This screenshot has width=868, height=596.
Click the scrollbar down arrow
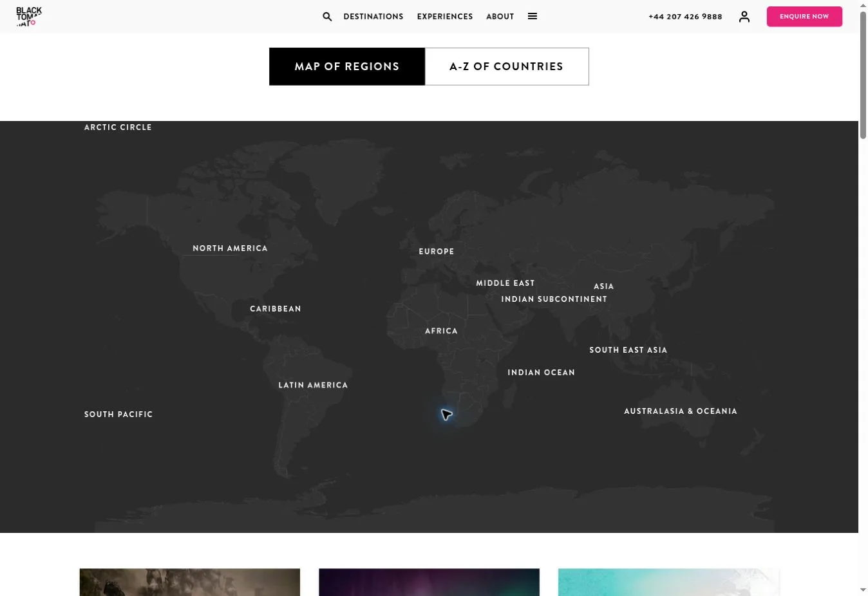pos(863,590)
